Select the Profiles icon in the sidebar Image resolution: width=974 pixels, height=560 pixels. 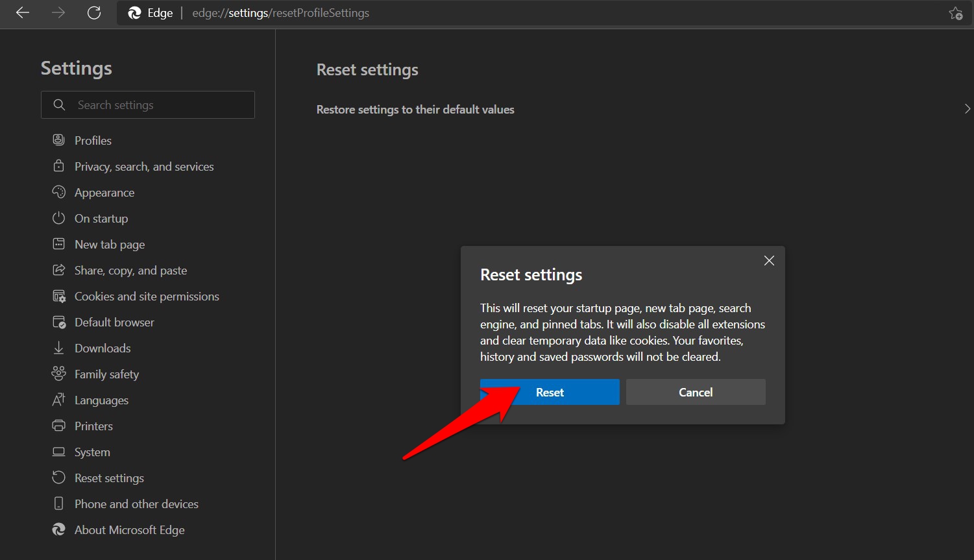tap(58, 140)
